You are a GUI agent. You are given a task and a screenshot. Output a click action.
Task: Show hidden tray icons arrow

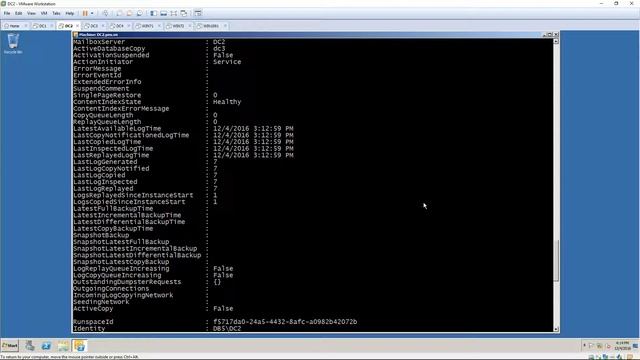point(584,346)
